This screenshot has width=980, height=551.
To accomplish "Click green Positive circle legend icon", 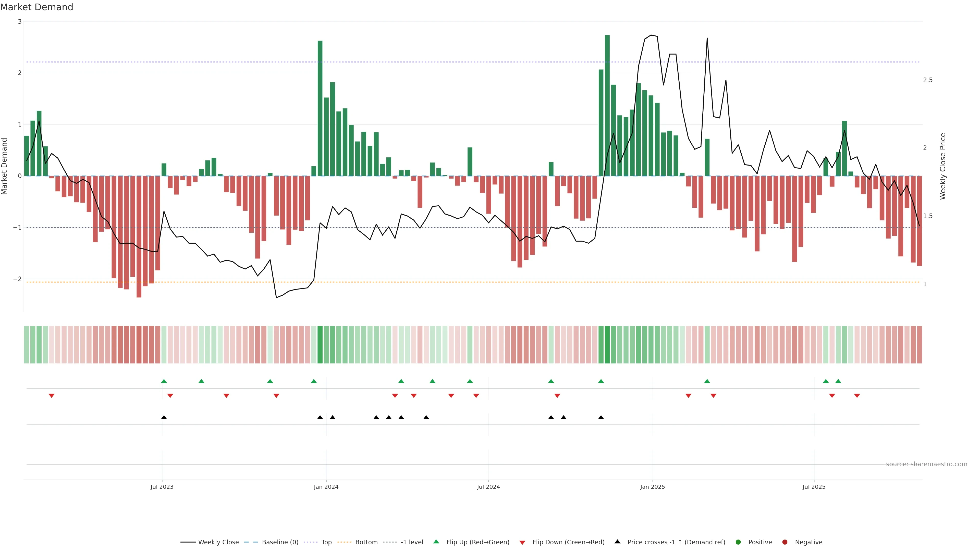I will point(738,542).
